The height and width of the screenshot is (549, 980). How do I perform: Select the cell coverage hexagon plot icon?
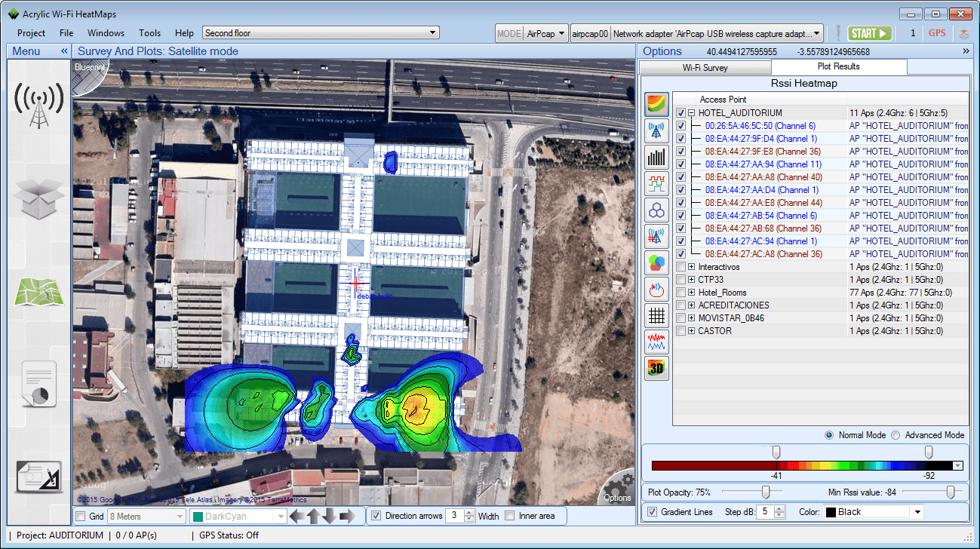[x=656, y=210]
